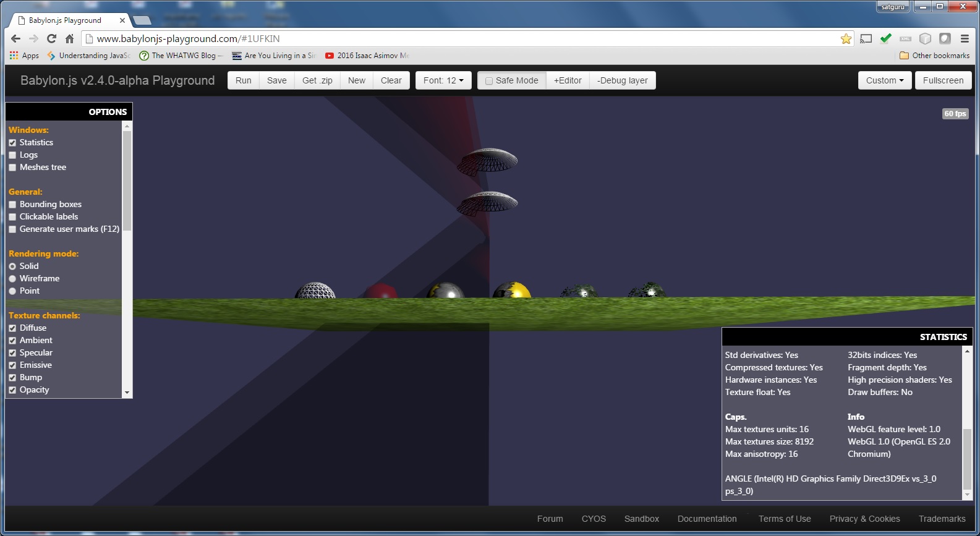The image size is (980, 536).
Task: Disable the Ambient texture channel
Action: 12,341
